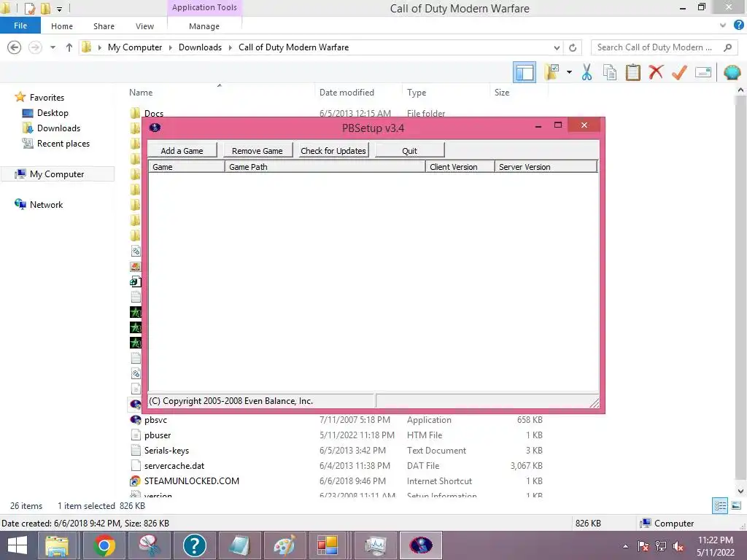Click the clipboard Paste icon
This screenshot has width=747, height=560.
[632, 72]
